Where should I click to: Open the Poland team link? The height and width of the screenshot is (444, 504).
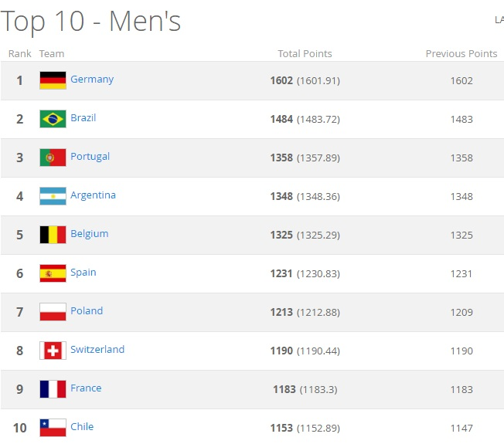click(x=87, y=311)
